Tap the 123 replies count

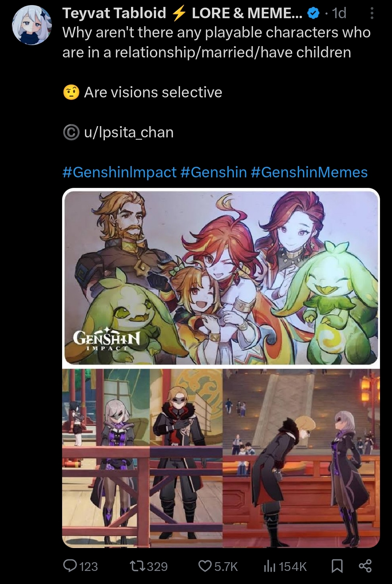pos(88,566)
